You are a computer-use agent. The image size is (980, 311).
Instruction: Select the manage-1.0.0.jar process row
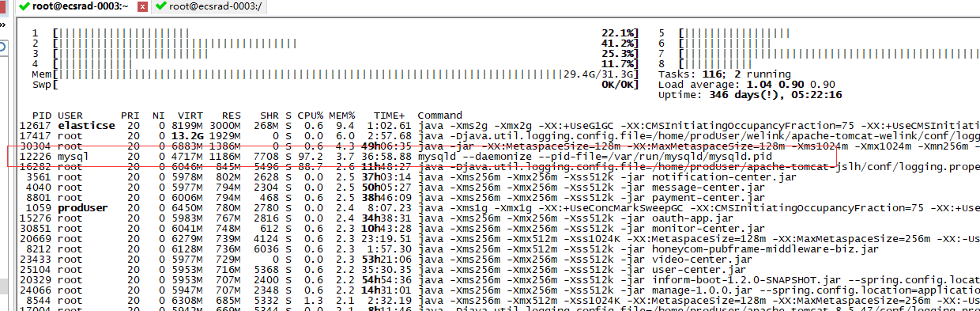(499, 290)
